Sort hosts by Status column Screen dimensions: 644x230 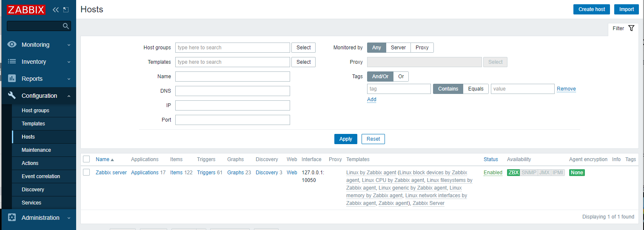point(491,159)
